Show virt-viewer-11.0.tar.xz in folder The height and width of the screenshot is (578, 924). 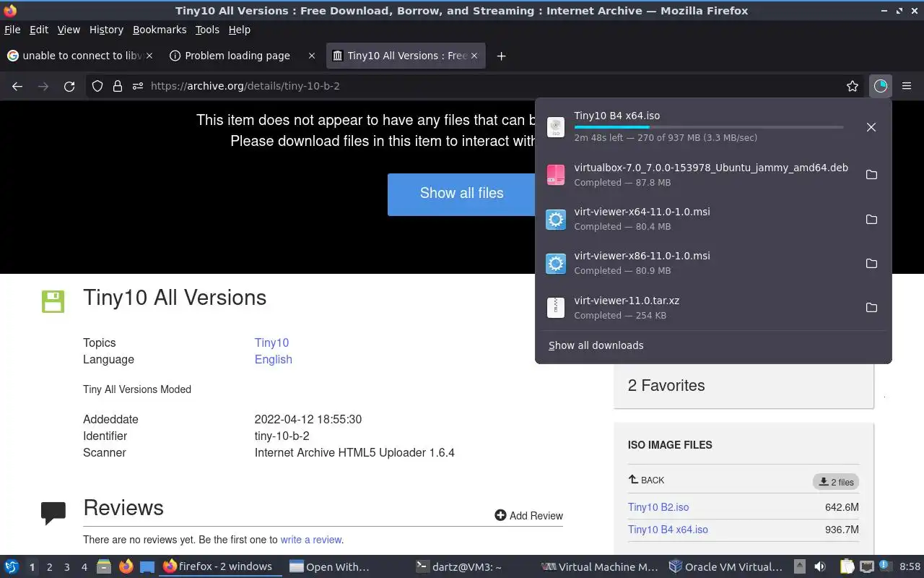click(x=871, y=308)
